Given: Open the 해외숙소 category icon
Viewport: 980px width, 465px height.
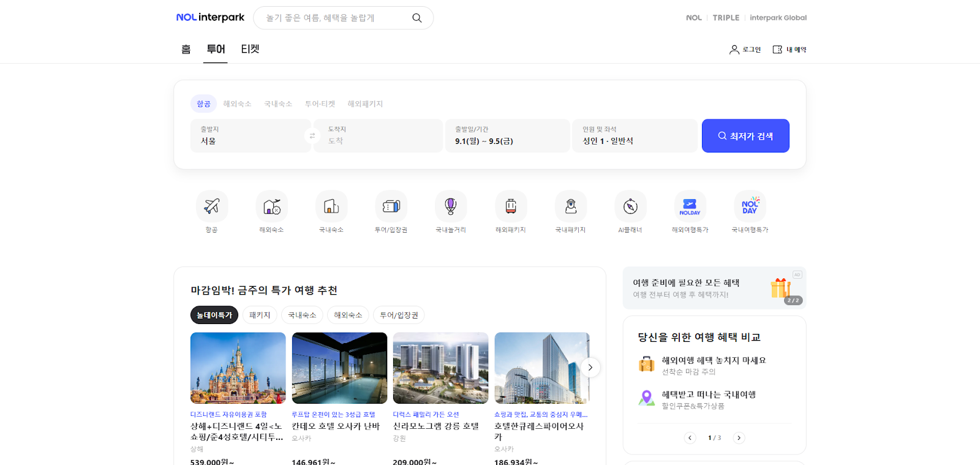Looking at the screenshot, I should click(x=272, y=206).
